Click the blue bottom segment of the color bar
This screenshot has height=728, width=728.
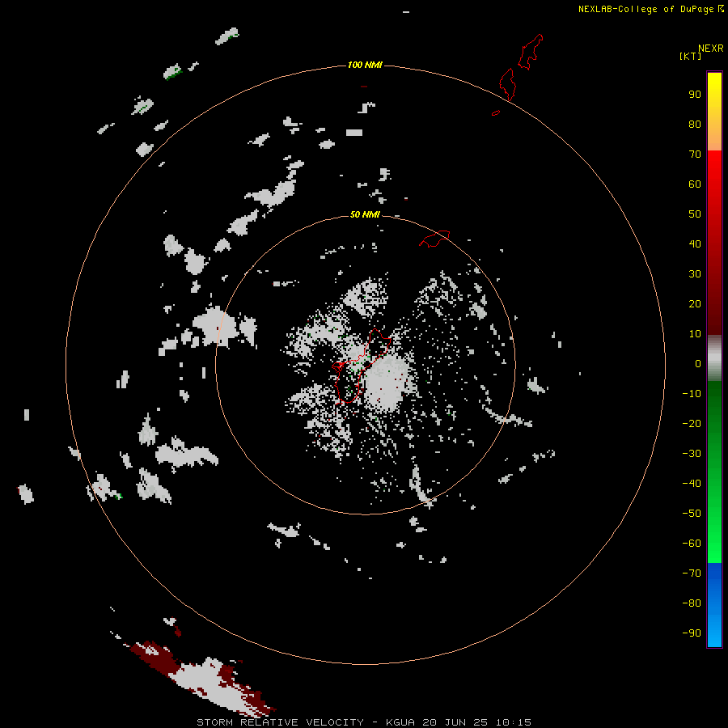click(714, 605)
